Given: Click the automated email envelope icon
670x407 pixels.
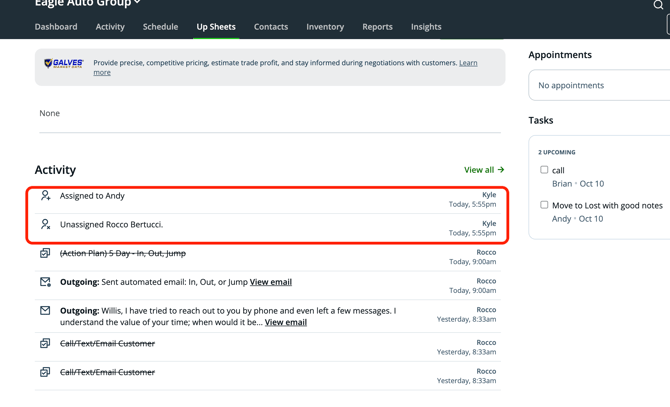Looking at the screenshot, I should click(x=45, y=282).
